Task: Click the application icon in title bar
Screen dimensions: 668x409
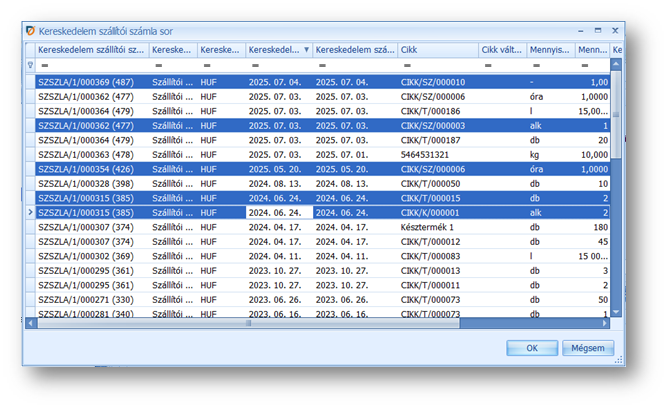Action: click(x=30, y=31)
